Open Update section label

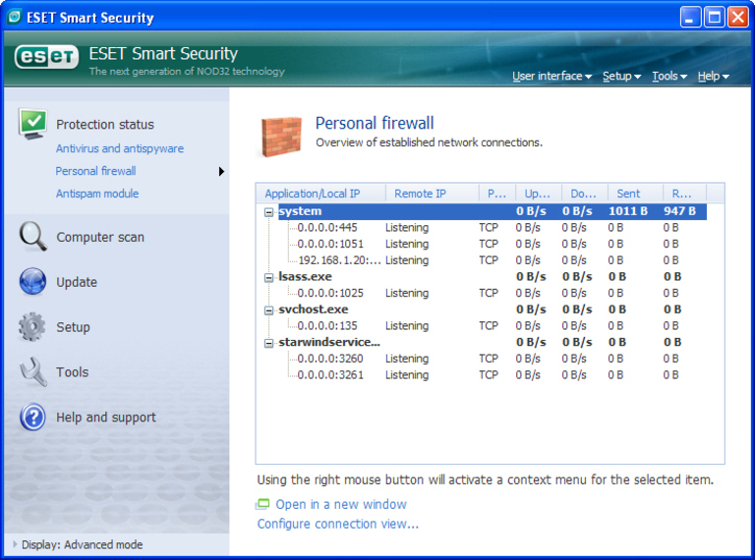coord(77,282)
